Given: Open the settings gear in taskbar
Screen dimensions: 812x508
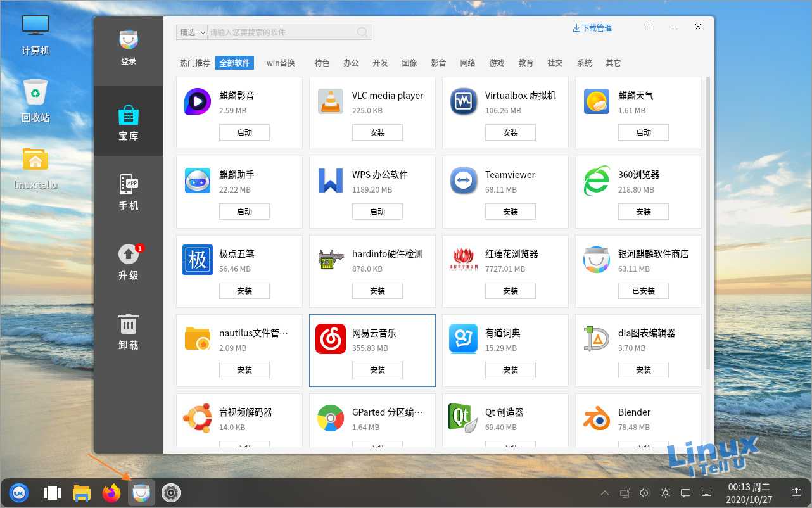Looking at the screenshot, I should 171,492.
